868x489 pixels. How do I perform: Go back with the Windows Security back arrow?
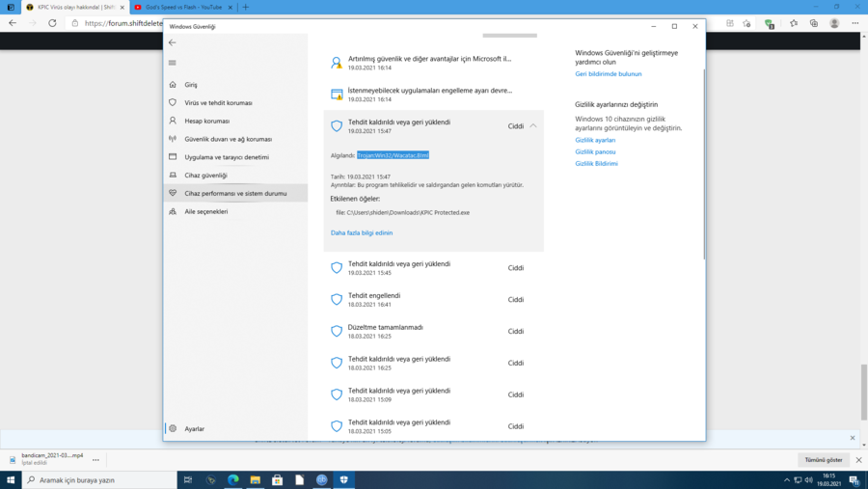pos(173,42)
